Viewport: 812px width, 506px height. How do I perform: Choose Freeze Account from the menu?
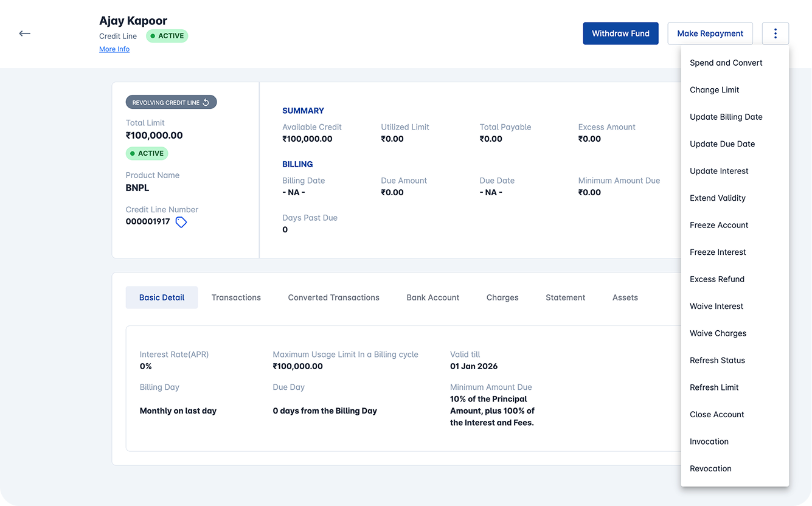click(719, 225)
